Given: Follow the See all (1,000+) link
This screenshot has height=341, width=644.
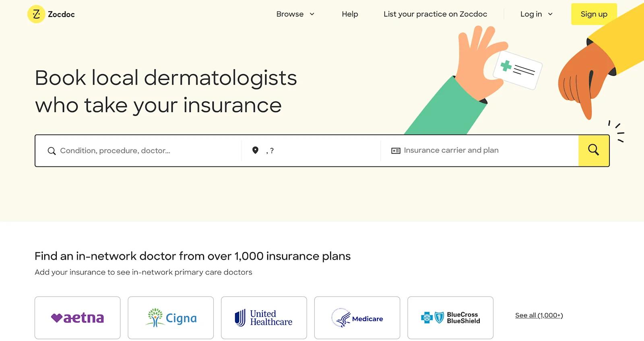Looking at the screenshot, I should tap(539, 315).
